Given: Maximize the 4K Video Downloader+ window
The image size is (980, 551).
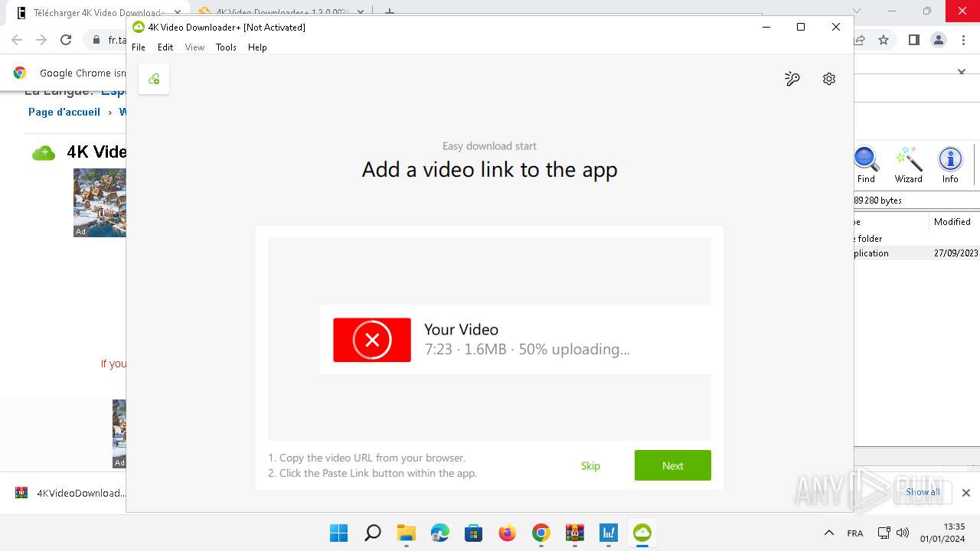Looking at the screenshot, I should click(801, 27).
